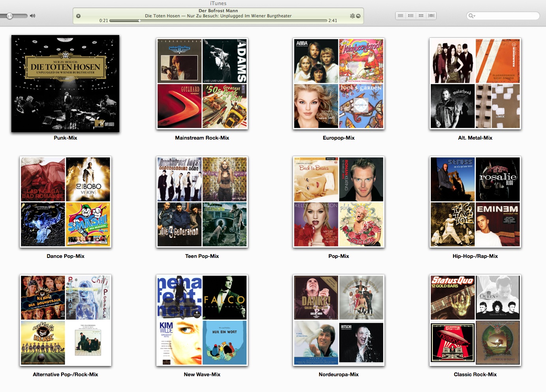The height and width of the screenshot is (392, 546).
Task: Click the Dance Pop-Mix label
Action: click(66, 256)
